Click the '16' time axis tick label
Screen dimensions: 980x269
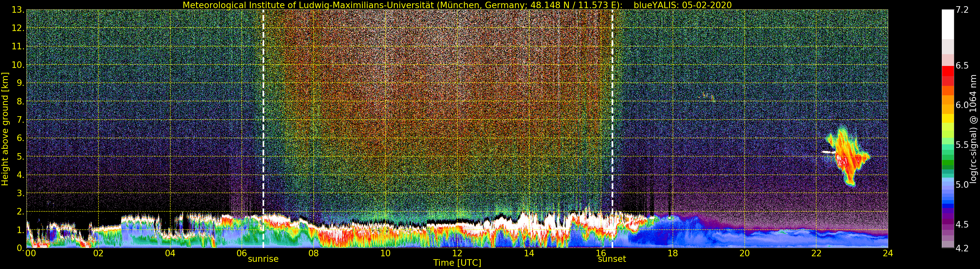(601, 253)
